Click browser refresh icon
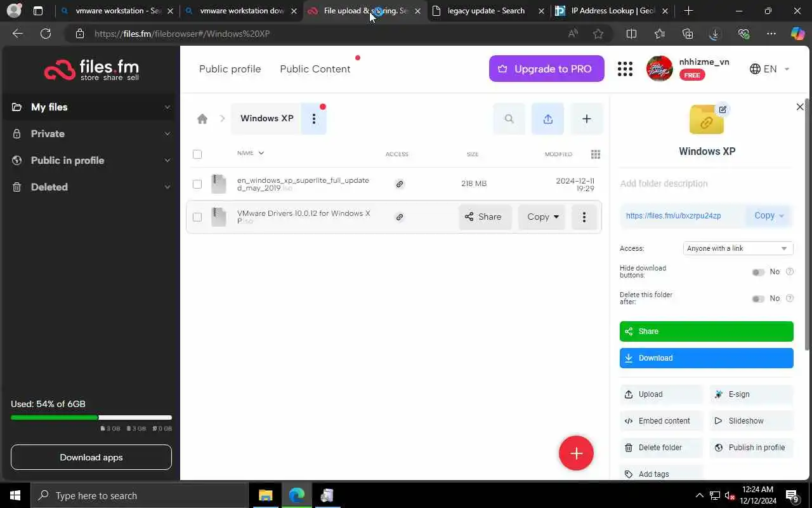This screenshot has height=508, width=812. pyautogui.click(x=46, y=34)
